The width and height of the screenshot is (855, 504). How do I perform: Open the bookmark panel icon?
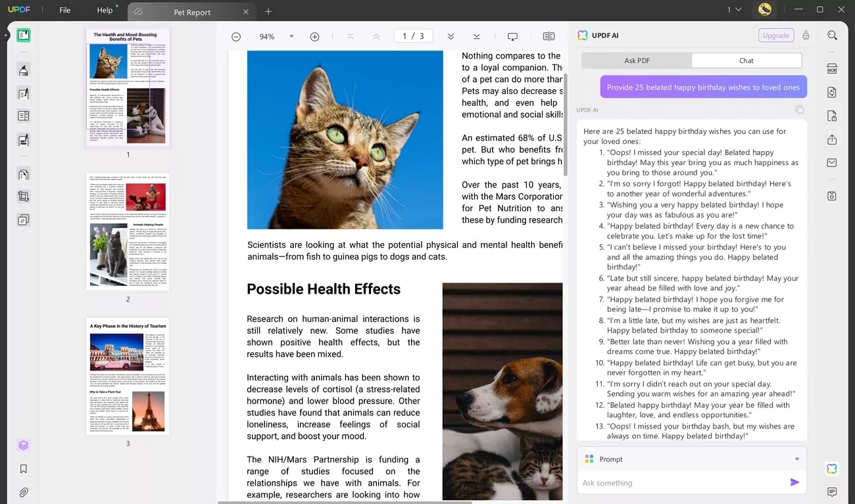tap(24, 469)
